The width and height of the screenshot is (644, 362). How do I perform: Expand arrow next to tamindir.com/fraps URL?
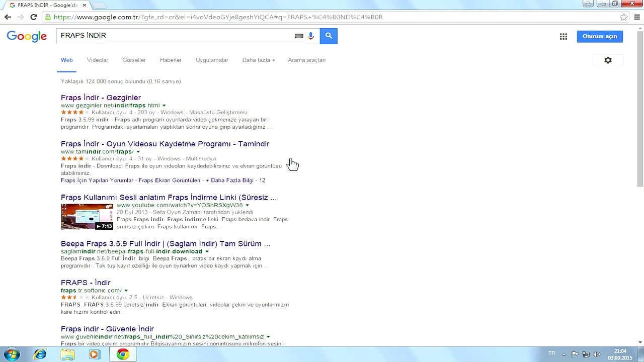138,152
